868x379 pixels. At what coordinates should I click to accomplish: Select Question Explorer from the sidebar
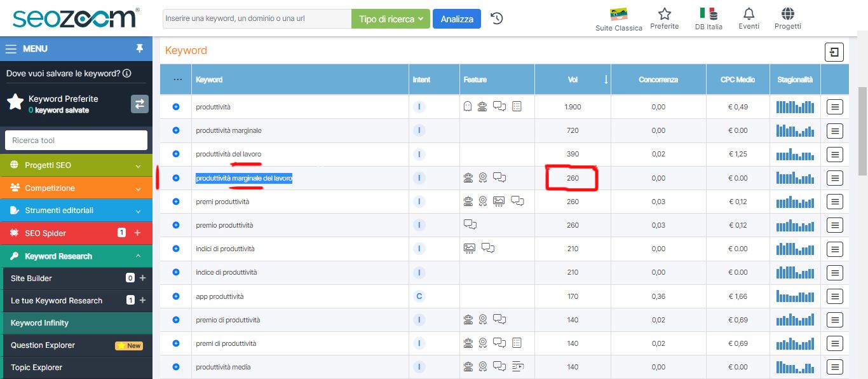[43, 345]
